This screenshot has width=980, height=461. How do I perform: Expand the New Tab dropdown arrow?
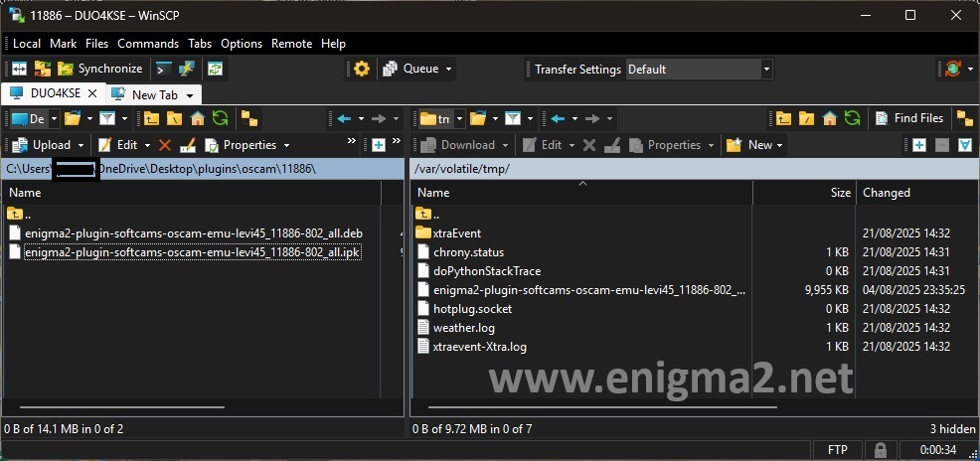pos(190,95)
